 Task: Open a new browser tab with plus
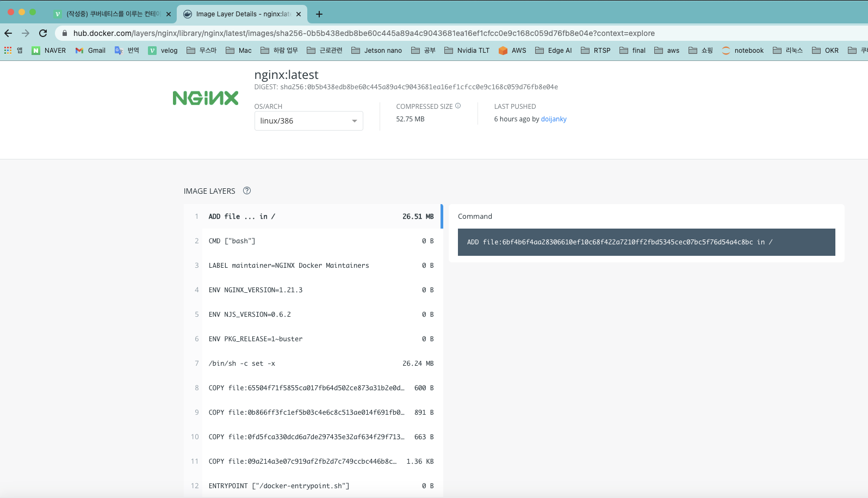point(319,14)
